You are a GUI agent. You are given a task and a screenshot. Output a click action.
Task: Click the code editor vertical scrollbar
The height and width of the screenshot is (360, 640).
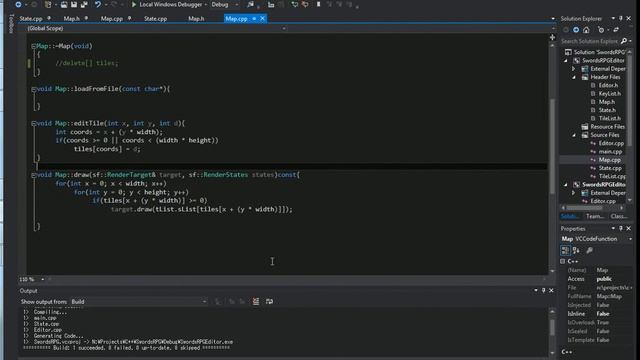(552, 157)
